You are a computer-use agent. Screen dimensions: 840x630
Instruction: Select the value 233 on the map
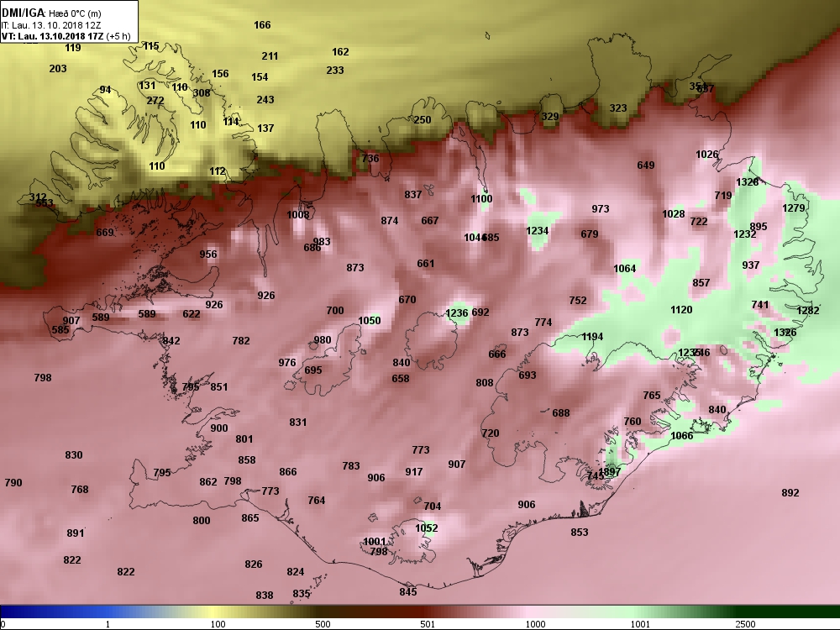point(335,71)
